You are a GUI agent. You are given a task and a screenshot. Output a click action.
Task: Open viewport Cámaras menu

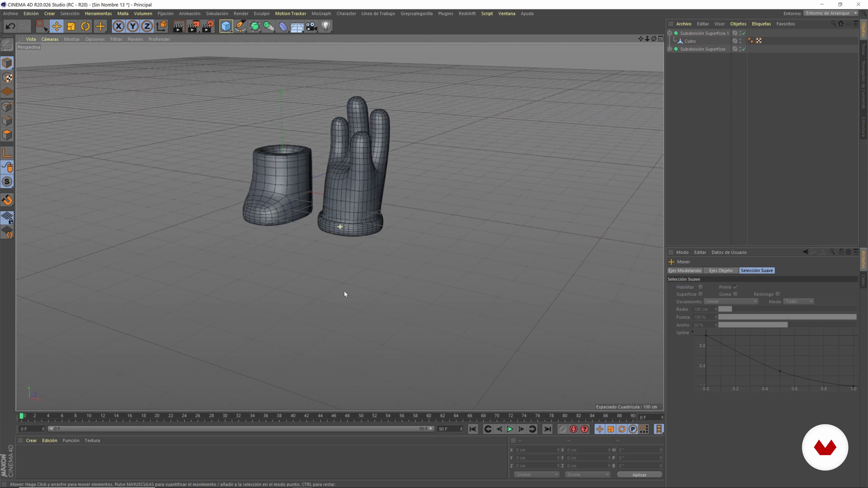[x=50, y=39]
